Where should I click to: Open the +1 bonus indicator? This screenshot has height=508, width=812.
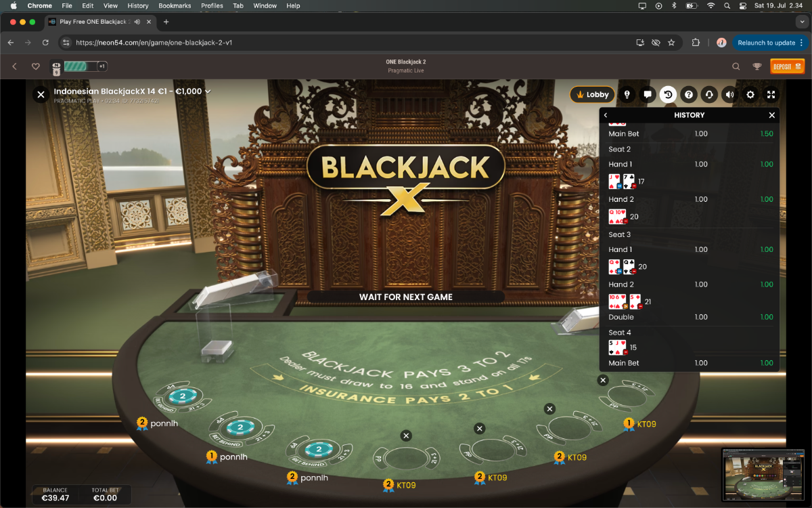(102, 66)
